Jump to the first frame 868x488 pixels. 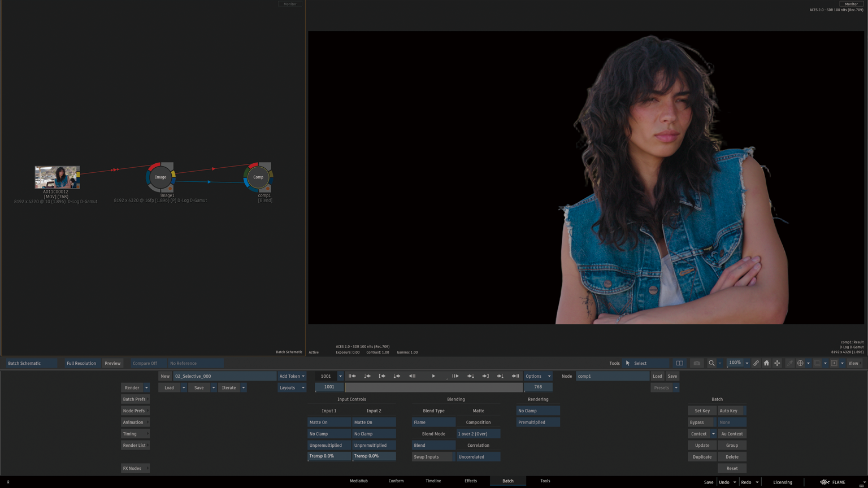(x=352, y=376)
